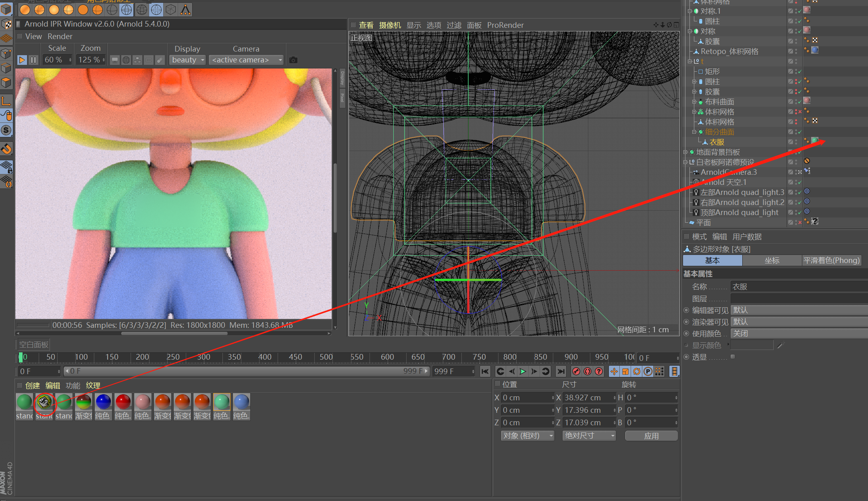The image size is (868, 501).
Task: Open the Render menu in IPR window
Action: [x=60, y=36]
